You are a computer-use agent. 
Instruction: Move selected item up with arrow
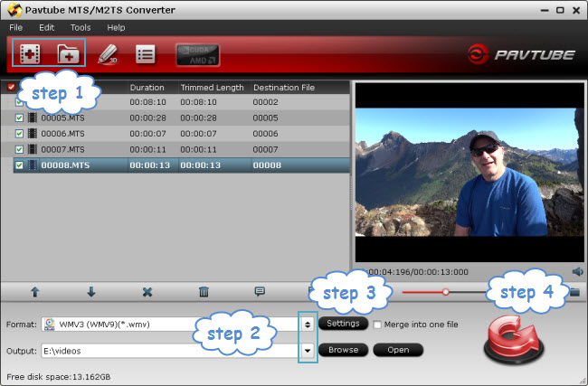tap(35, 292)
